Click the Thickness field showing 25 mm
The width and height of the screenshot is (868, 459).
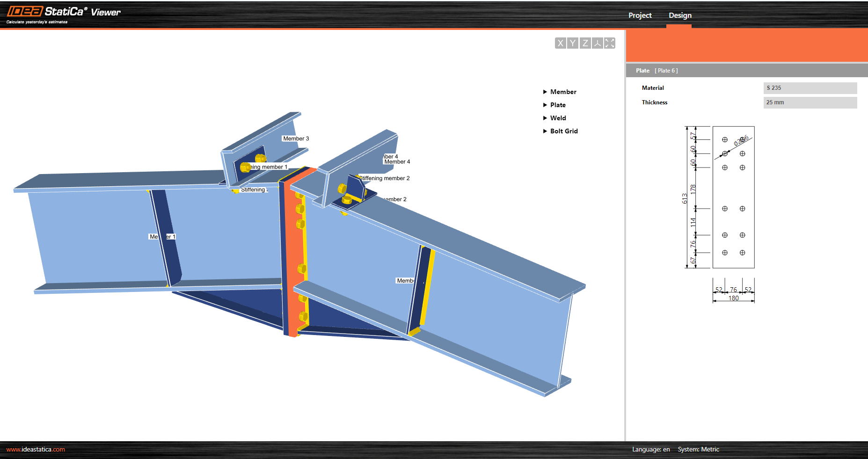click(810, 102)
